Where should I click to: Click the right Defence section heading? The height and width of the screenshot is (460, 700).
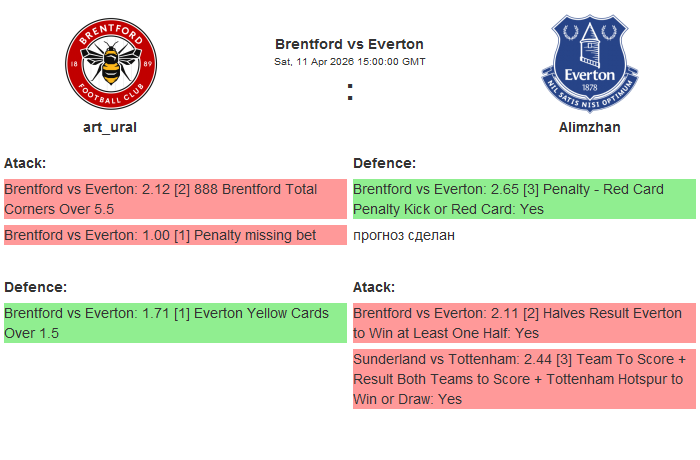[x=384, y=163]
